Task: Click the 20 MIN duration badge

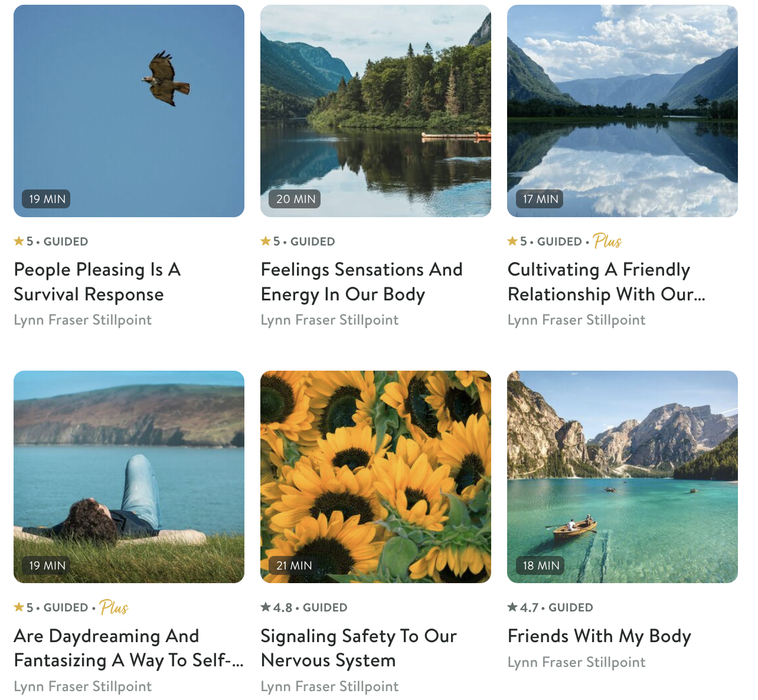Action: point(296,199)
